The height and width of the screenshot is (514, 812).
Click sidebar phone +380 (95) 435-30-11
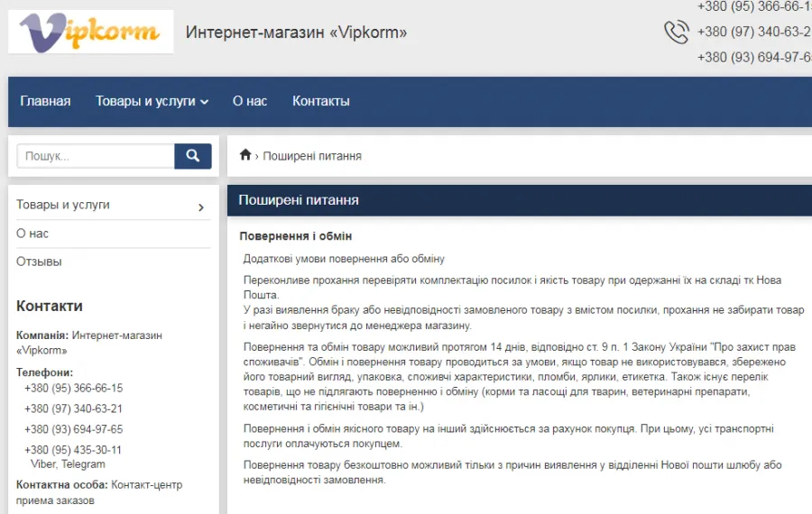[x=73, y=450]
